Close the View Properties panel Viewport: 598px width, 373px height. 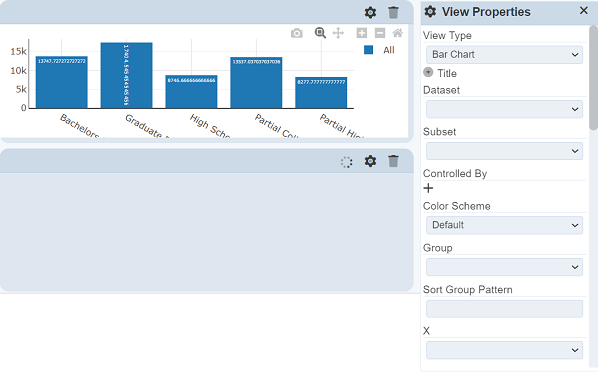coord(584,11)
